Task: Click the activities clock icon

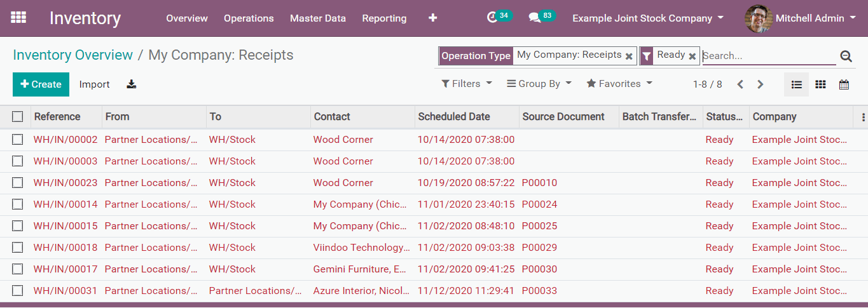Action: [492, 18]
